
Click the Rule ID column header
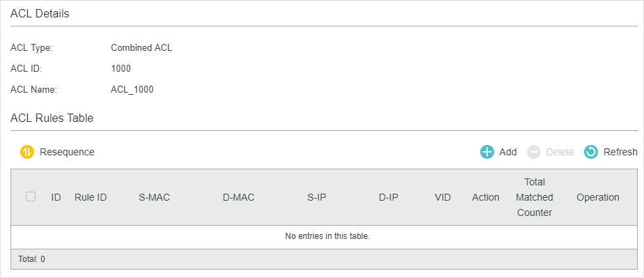tap(91, 197)
